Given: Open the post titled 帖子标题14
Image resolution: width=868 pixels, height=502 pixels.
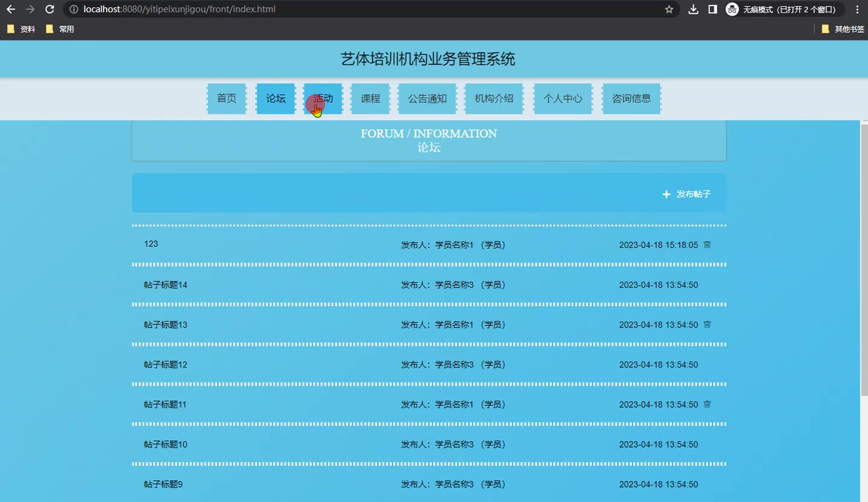Looking at the screenshot, I should coord(166,285).
